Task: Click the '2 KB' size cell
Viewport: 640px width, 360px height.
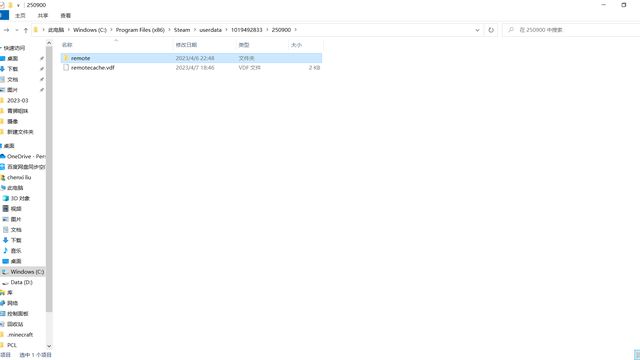Action: click(x=314, y=68)
